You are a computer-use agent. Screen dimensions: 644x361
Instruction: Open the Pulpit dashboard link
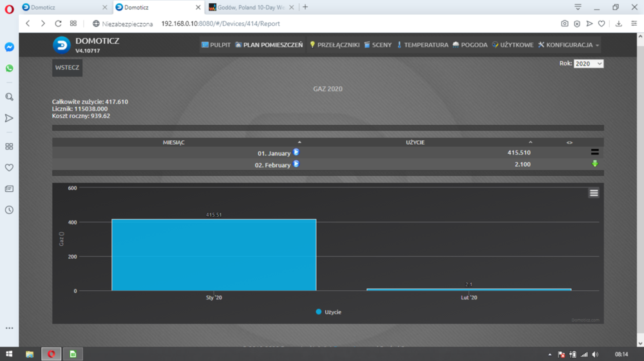pyautogui.click(x=216, y=45)
